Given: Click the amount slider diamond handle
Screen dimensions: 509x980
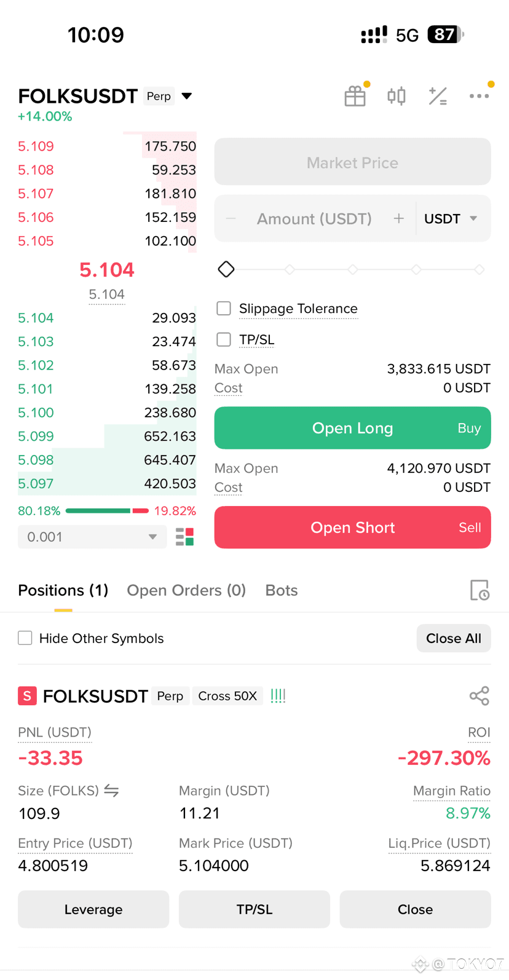Looking at the screenshot, I should pyautogui.click(x=226, y=269).
